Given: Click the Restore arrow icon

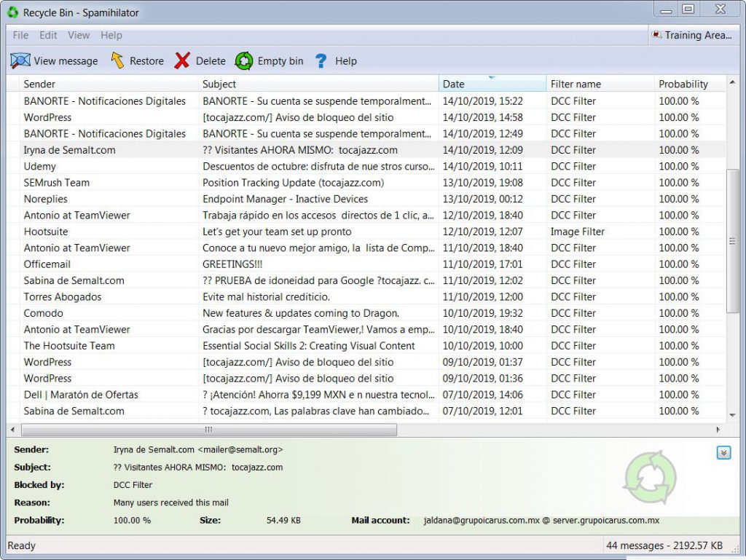Looking at the screenshot, I should click(117, 61).
